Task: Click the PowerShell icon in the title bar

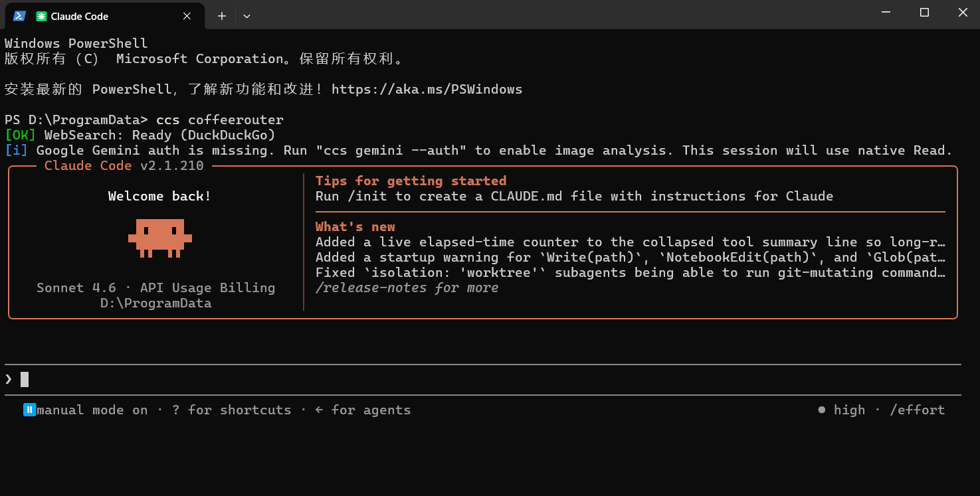Action: 19,16
